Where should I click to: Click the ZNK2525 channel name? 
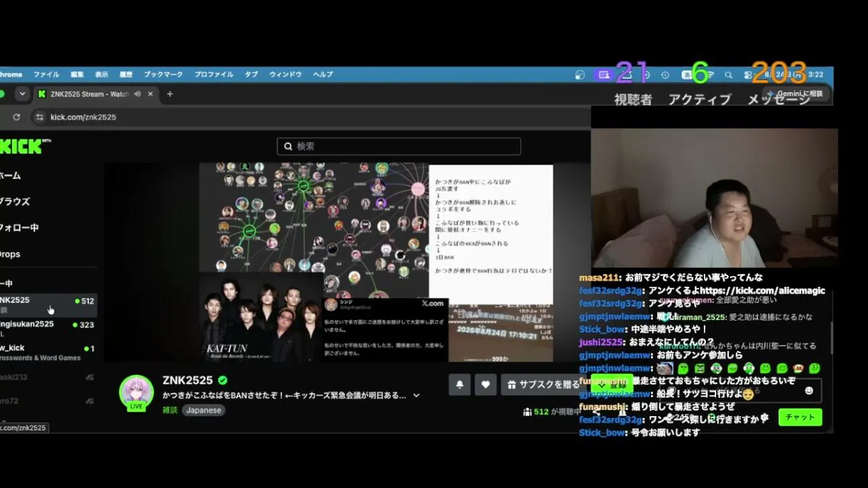188,380
